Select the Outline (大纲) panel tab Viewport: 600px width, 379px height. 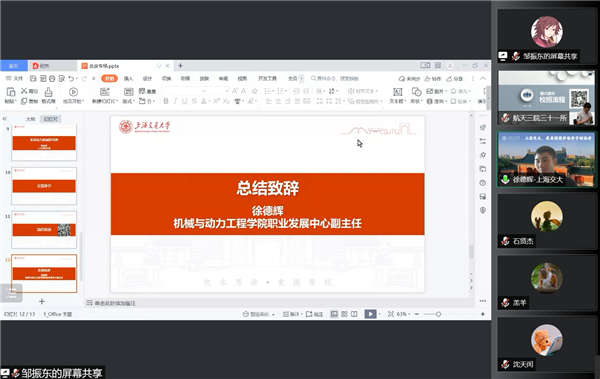(30, 119)
